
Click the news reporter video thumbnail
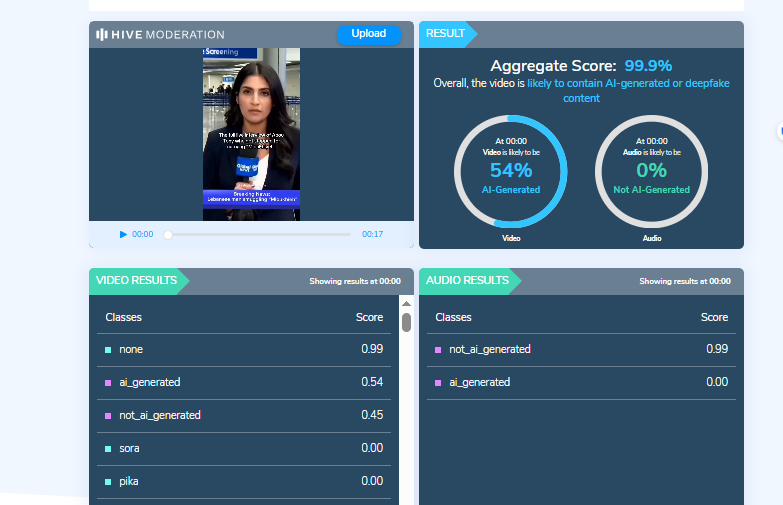click(251, 134)
